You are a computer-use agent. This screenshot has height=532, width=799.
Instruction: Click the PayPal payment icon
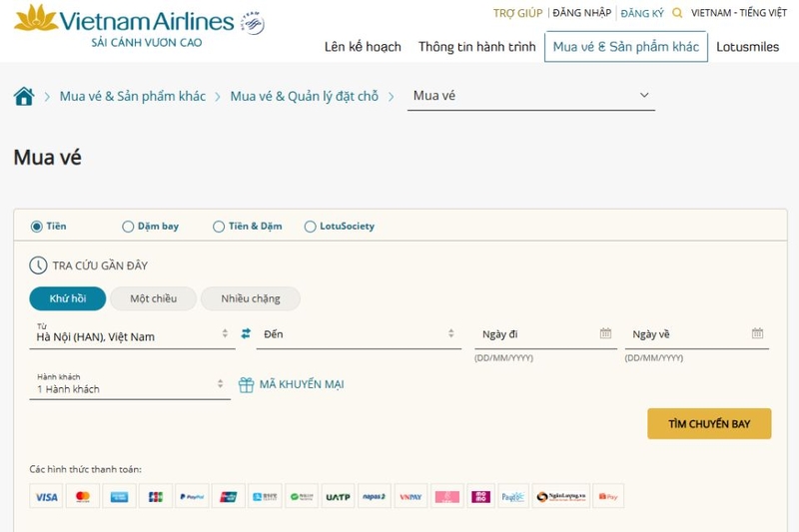click(192, 496)
